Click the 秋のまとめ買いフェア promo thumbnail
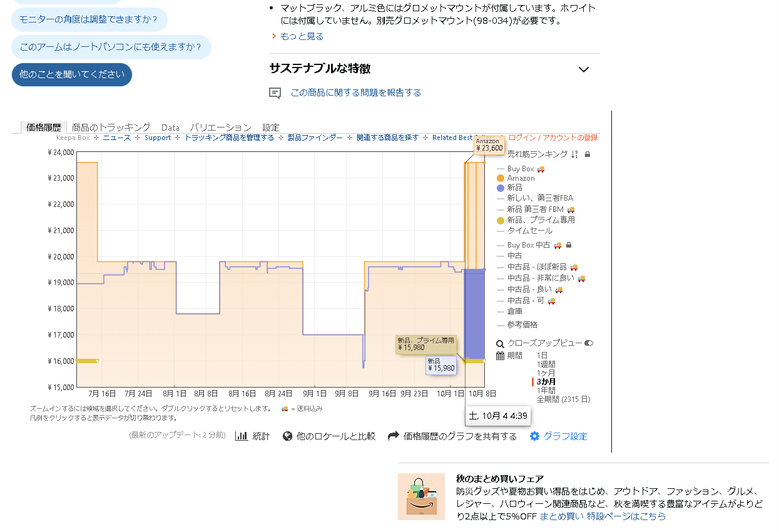 (x=421, y=496)
